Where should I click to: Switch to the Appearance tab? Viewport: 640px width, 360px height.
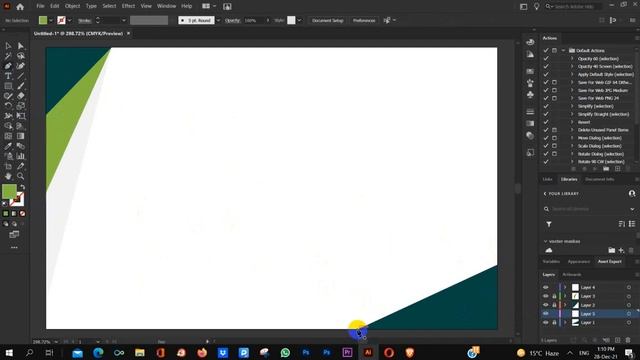pos(579,262)
